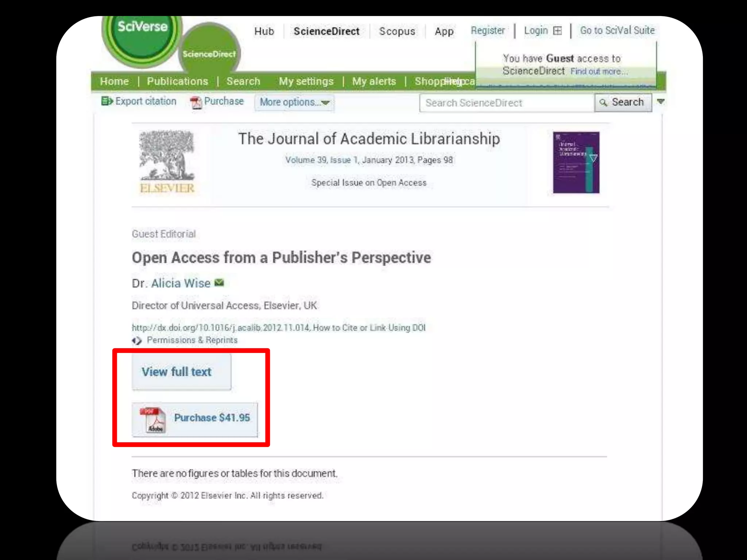Click the Permissions & Reprints arrow icon
Screen dimensions: 747x560
click(137, 341)
